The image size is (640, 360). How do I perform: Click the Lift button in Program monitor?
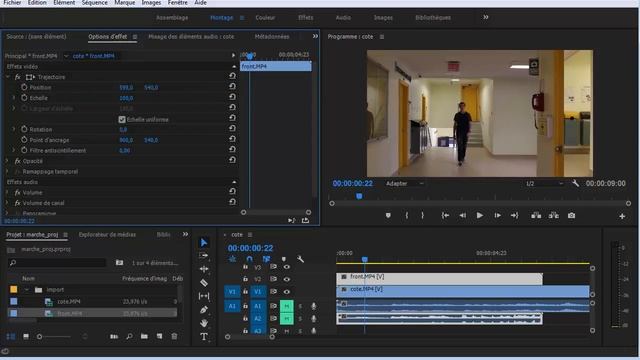coord(536,216)
